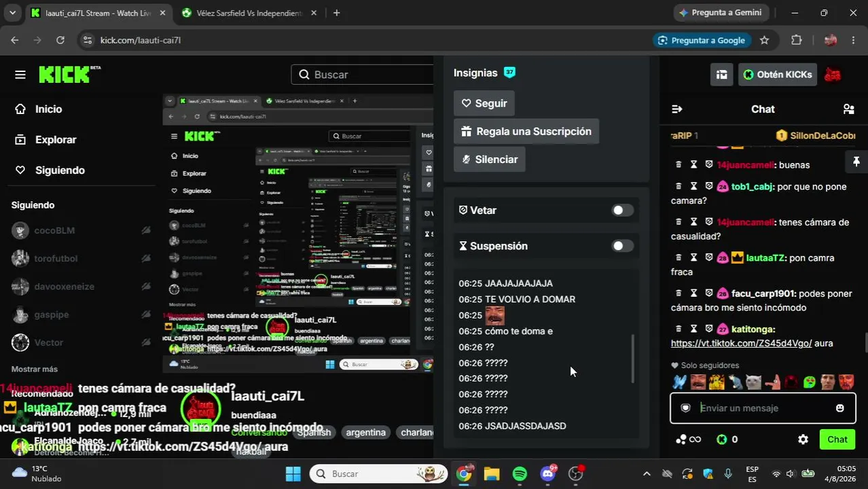868x489 pixels.
Task: Click the Silenciar button
Action: tap(490, 159)
